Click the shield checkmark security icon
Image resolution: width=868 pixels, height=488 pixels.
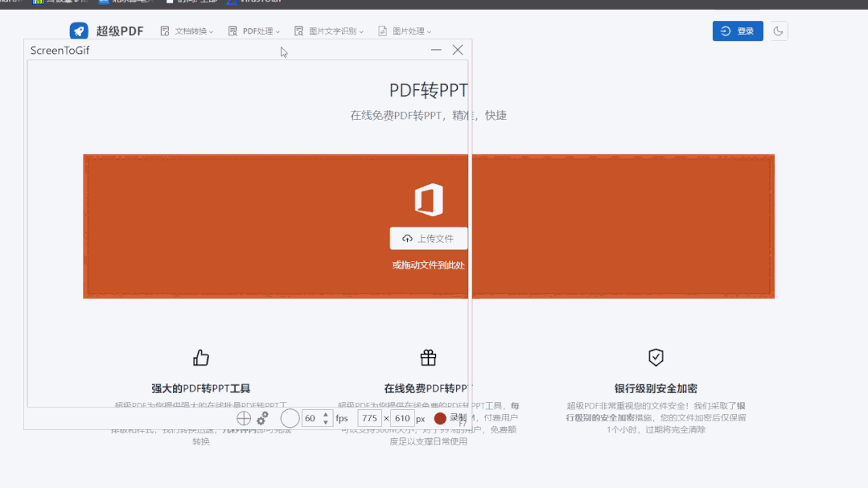click(x=656, y=358)
